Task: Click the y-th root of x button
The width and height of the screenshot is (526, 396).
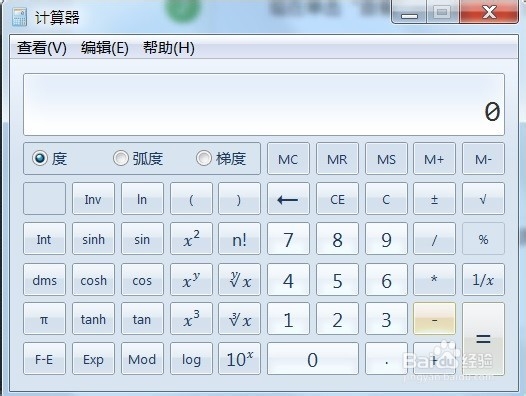Action: (239, 279)
